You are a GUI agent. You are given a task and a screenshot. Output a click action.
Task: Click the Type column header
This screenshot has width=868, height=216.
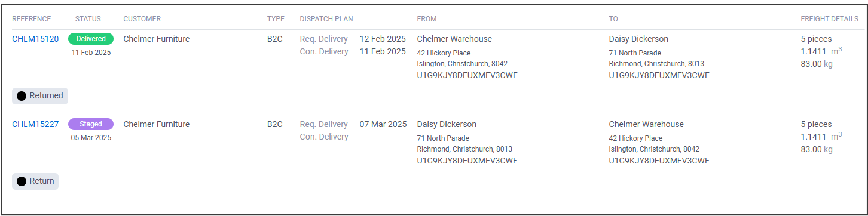coord(276,19)
